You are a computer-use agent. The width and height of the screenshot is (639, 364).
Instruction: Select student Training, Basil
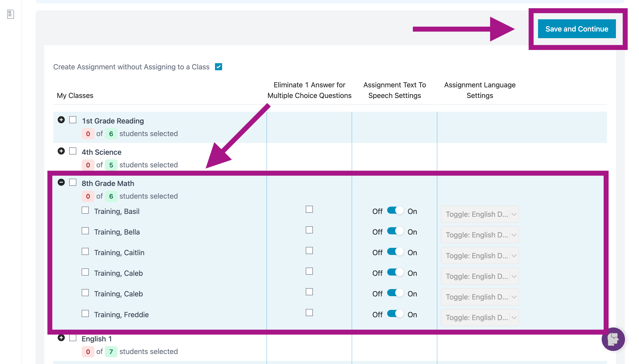point(85,210)
